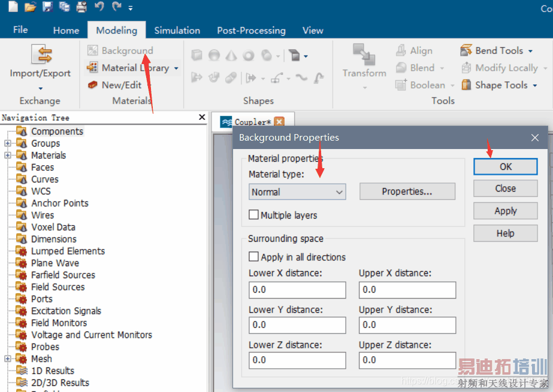
Task: Select the Cylinder shape tool
Action: [x=267, y=55]
